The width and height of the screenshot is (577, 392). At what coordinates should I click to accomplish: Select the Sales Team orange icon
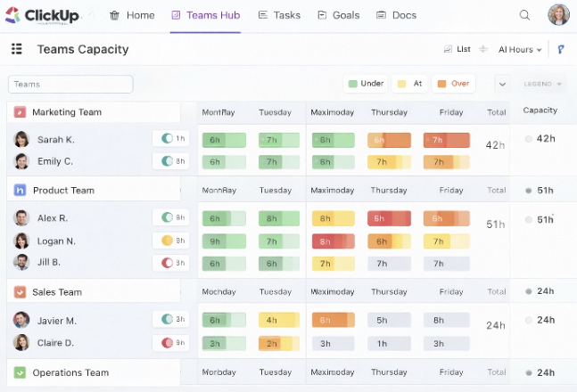pos(20,291)
